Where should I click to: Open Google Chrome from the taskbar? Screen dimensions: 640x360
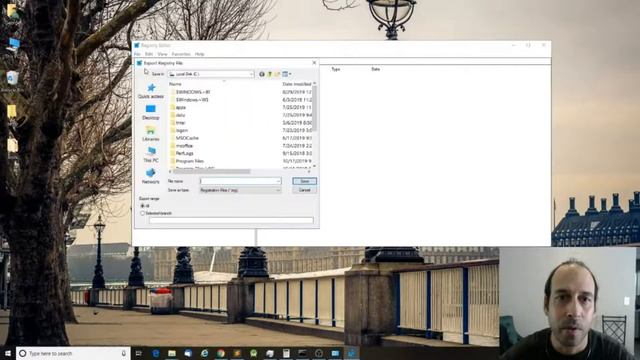(221, 353)
